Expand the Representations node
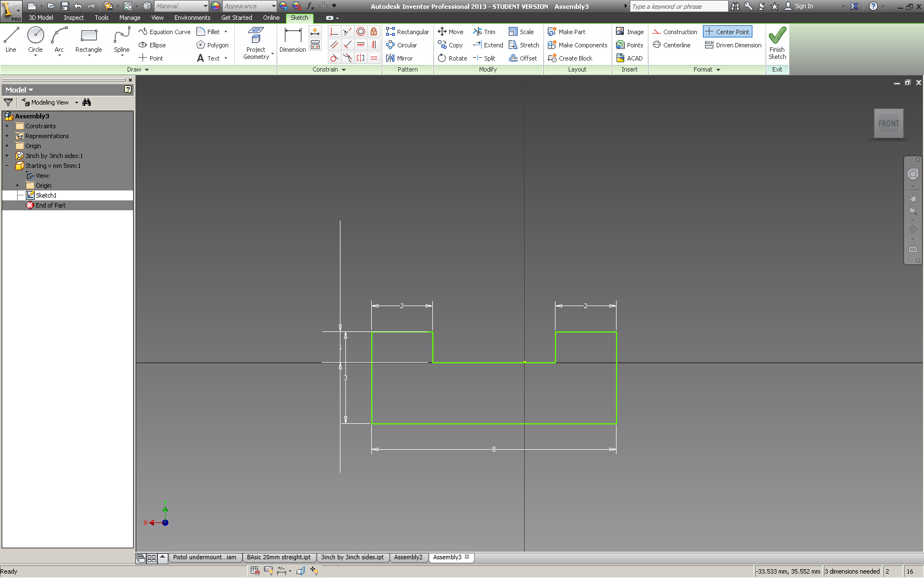This screenshot has height=578, width=924. click(x=7, y=136)
